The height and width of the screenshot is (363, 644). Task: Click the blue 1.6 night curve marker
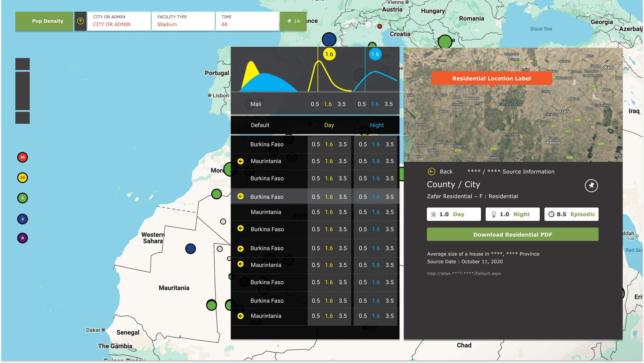[375, 54]
